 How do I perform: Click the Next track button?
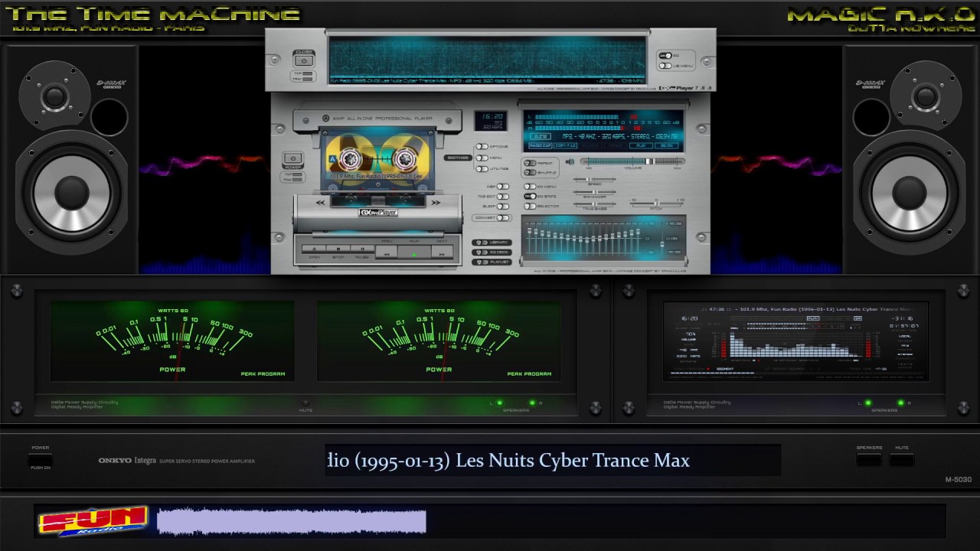(x=442, y=253)
